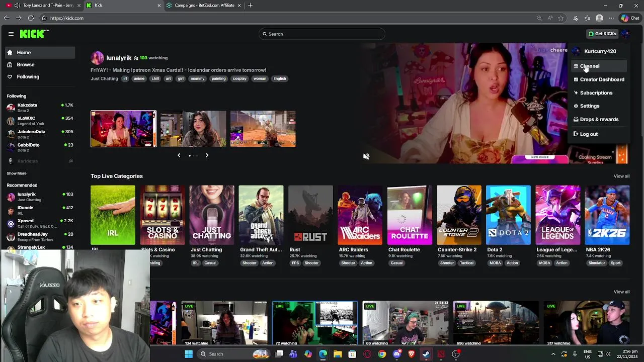Go back in browser history
The image size is (644, 362).
[6, 18]
